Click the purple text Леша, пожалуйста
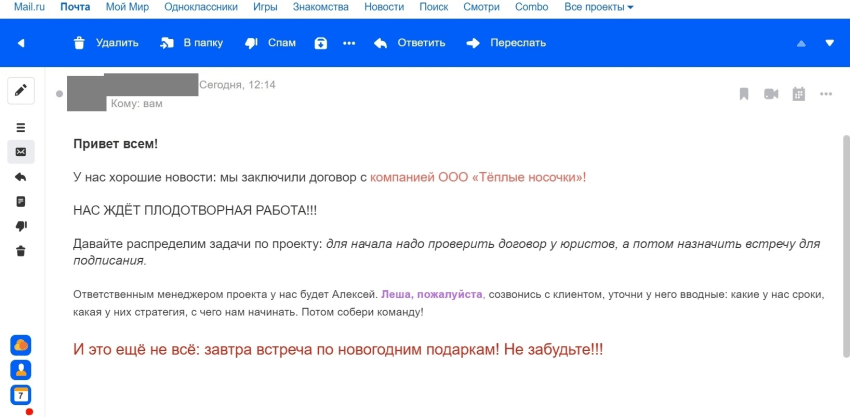 pos(432,294)
